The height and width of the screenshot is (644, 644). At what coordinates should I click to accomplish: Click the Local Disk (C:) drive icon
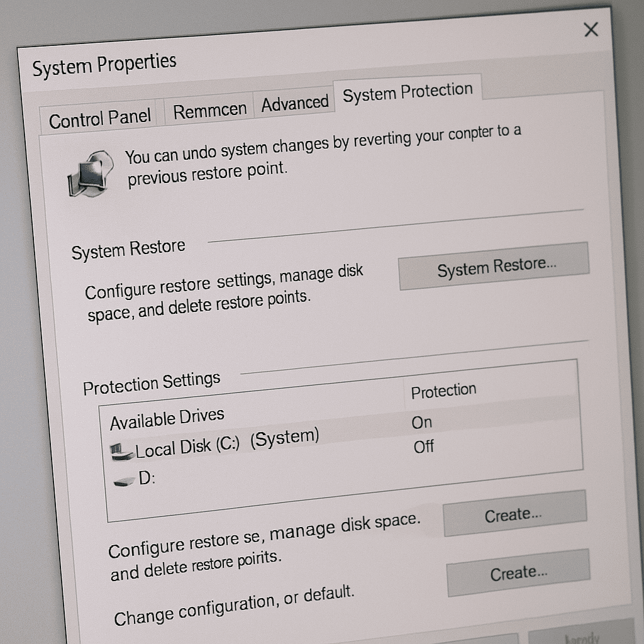(121, 450)
